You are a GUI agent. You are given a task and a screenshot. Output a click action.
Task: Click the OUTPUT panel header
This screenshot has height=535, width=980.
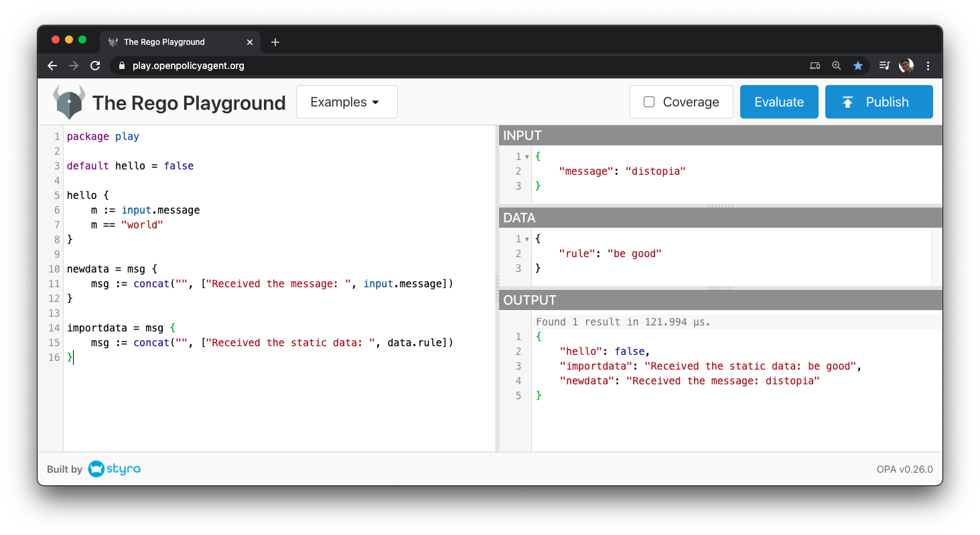click(721, 300)
